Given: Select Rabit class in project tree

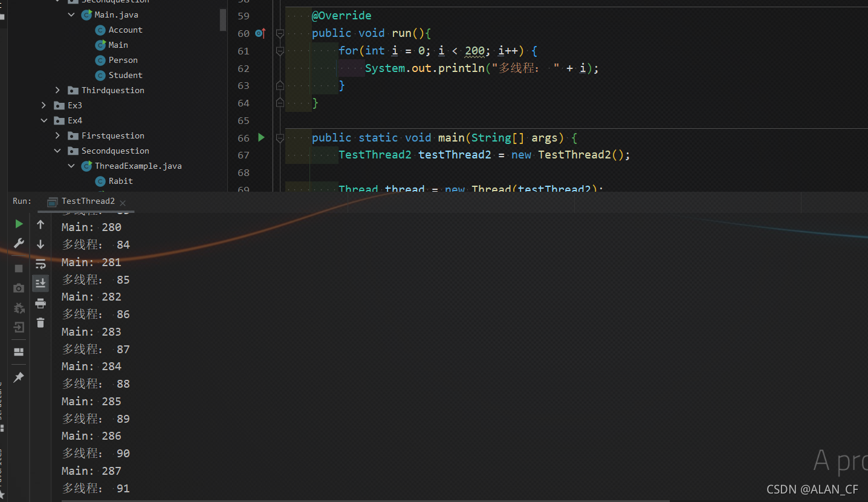Looking at the screenshot, I should pyautogui.click(x=120, y=181).
